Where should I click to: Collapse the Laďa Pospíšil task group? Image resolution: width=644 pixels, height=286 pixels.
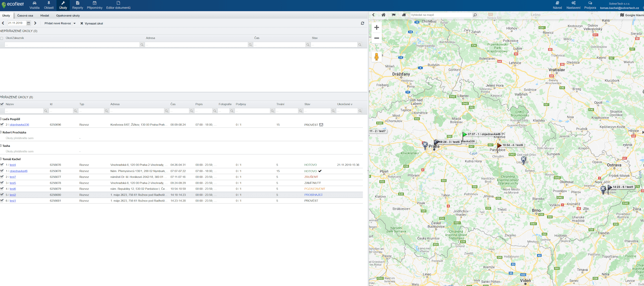(x=1, y=119)
